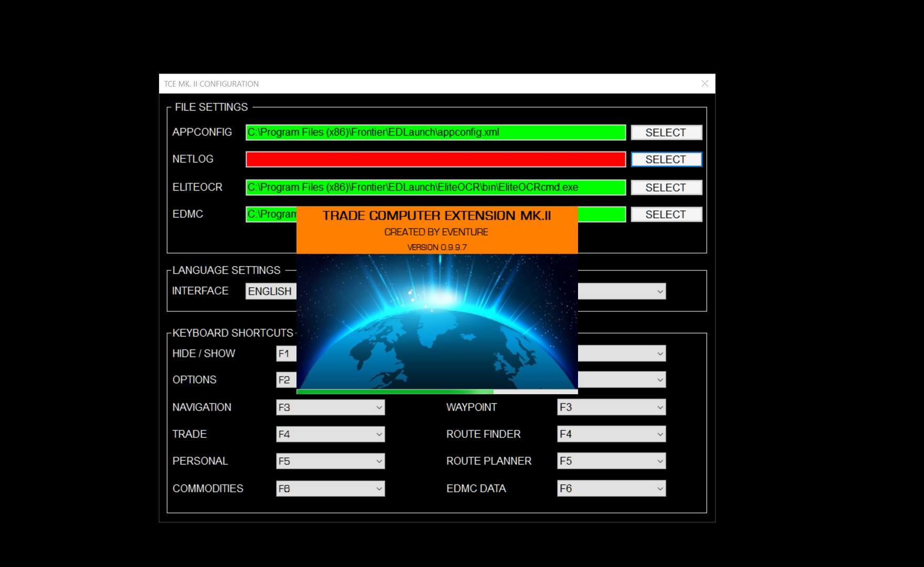Open the ROUTE FINDER shortcut dropdown
The height and width of the screenshot is (567, 924).
(611, 434)
